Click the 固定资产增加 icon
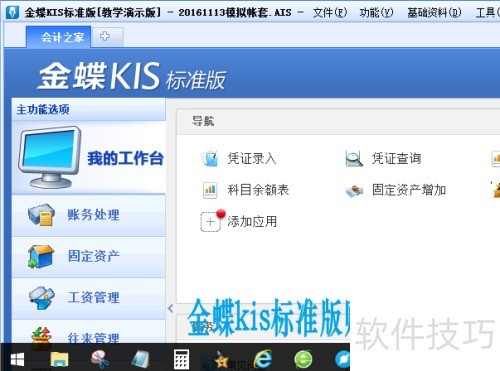The height and width of the screenshot is (371, 500). pos(354,190)
